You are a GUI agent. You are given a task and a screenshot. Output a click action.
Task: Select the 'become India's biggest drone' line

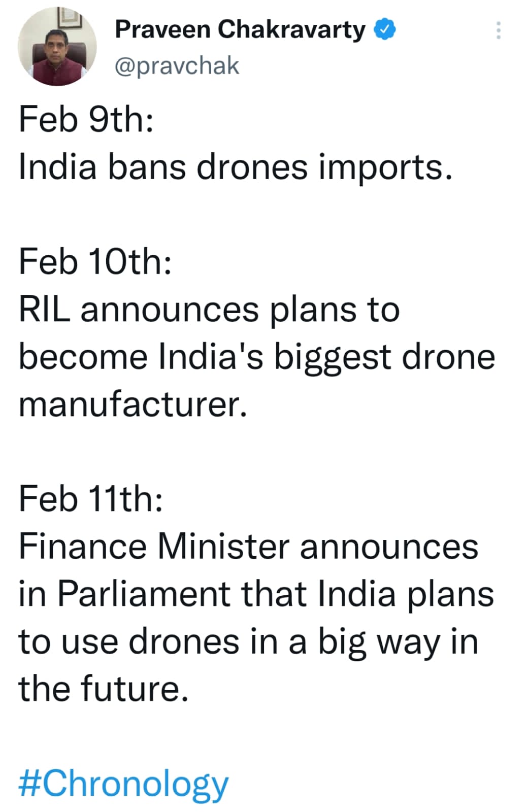(x=257, y=357)
